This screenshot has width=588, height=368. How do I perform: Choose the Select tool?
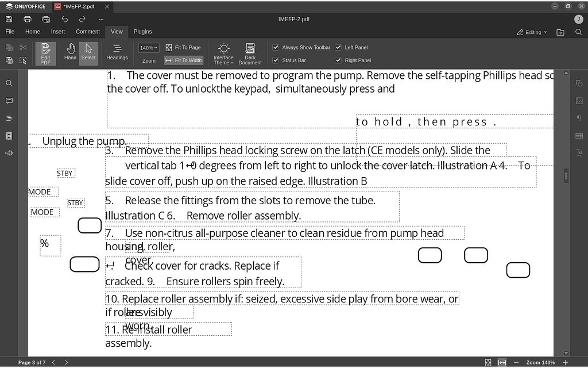[x=88, y=53]
